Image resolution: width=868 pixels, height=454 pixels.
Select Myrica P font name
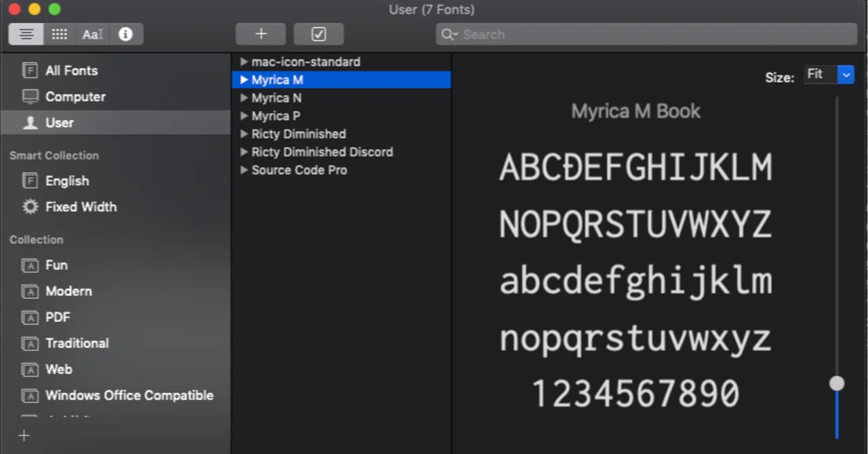[x=276, y=116]
